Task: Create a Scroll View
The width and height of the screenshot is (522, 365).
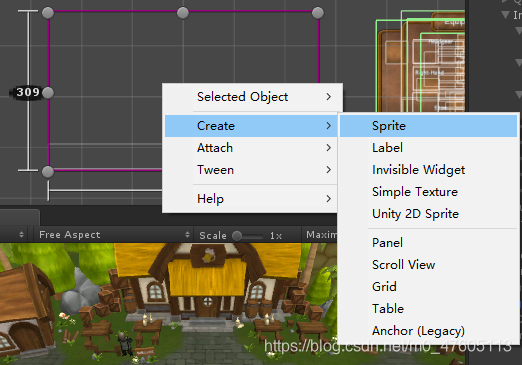Action: pyautogui.click(x=428, y=265)
